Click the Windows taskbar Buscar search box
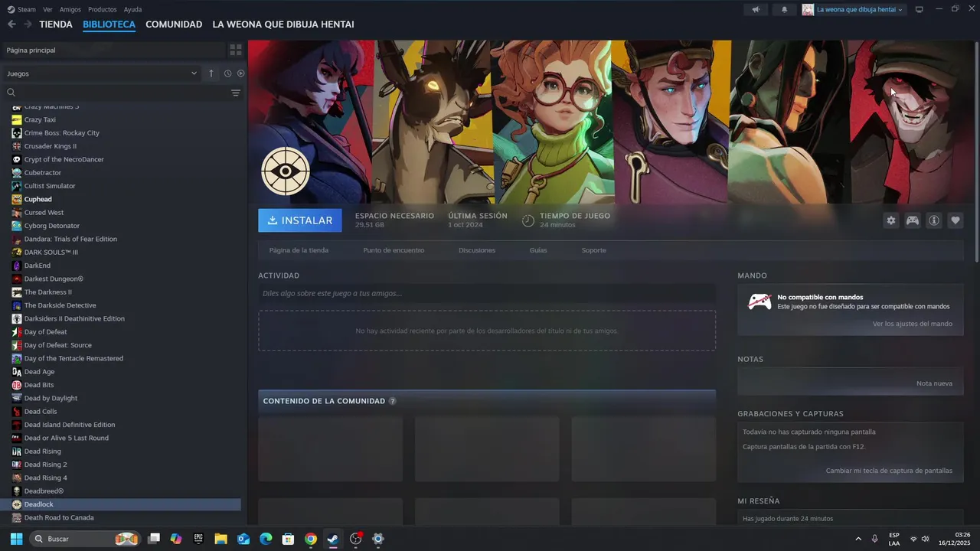This screenshot has height=551, width=980. pyautogui.click(x=86, y=539)
